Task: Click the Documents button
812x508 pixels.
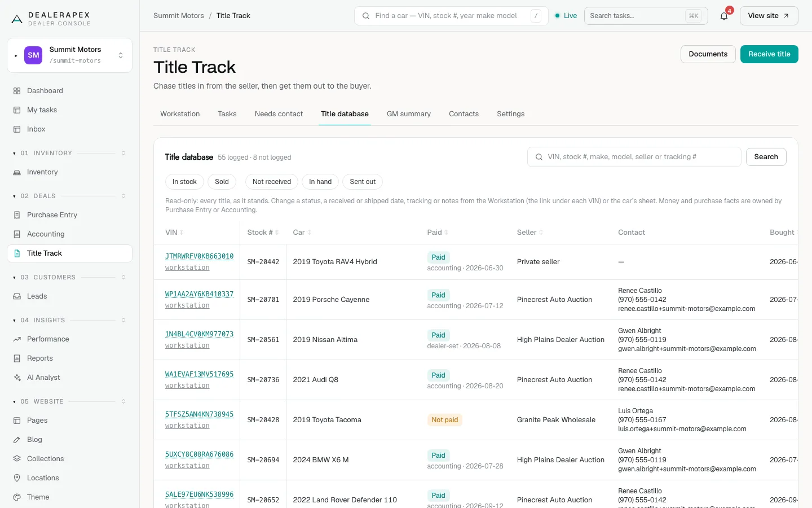Action: coord(708,54)
